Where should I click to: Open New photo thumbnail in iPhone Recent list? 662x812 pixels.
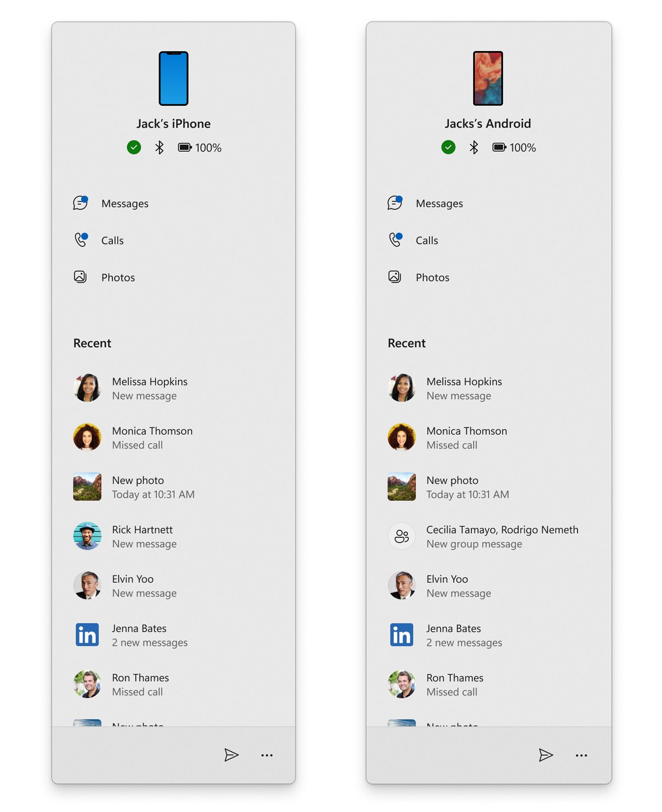87,487
